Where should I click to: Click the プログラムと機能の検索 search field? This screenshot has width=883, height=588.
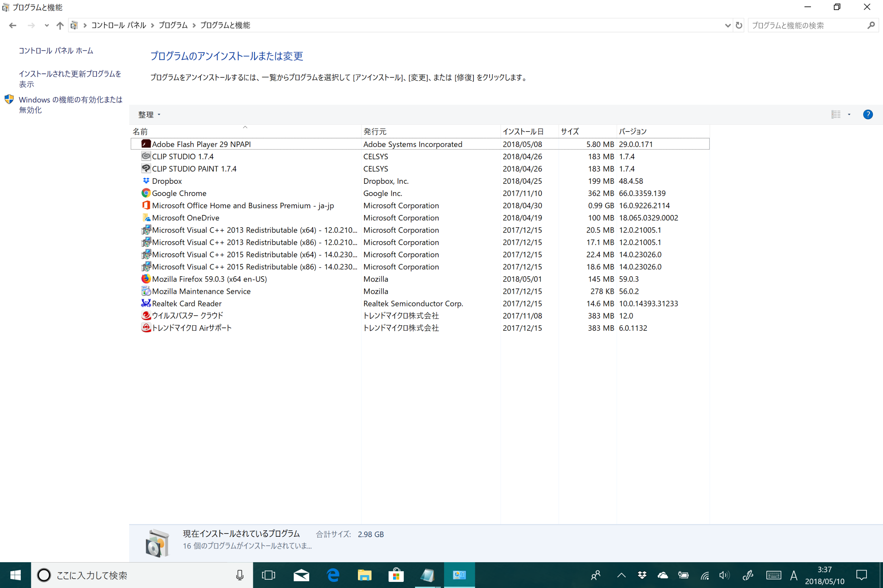pos(807,25)
